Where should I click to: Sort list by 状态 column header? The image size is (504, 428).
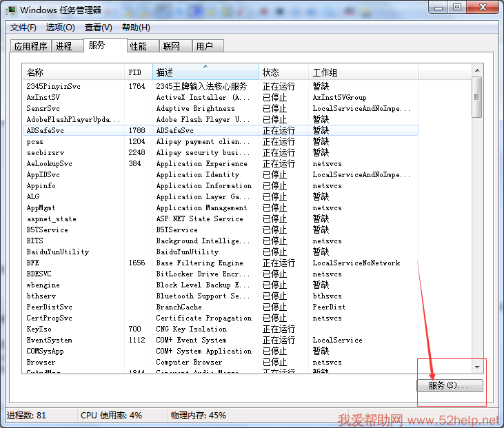283,72
